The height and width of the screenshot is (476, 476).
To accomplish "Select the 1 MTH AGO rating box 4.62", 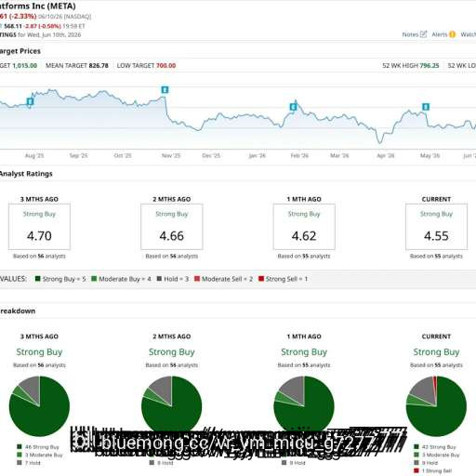I will (x=304, y=227).
